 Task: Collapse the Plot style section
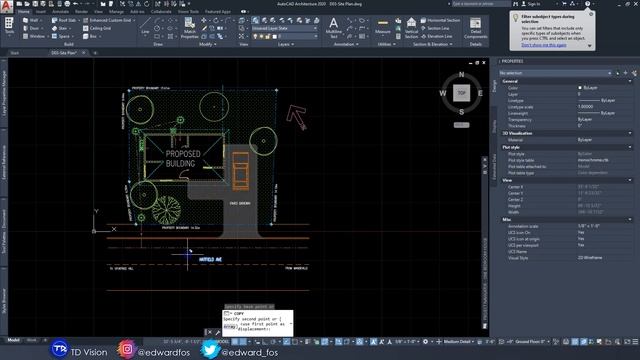(630, 147)
